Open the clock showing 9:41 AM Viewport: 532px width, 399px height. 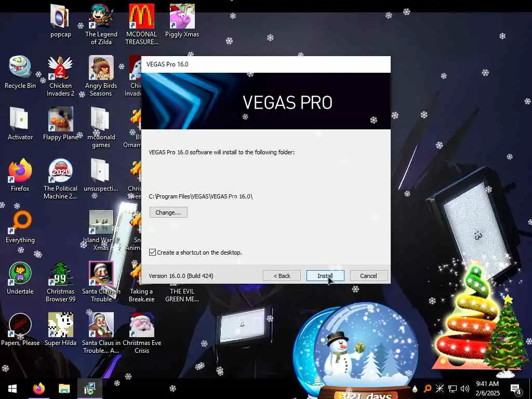tap(487, 389)
